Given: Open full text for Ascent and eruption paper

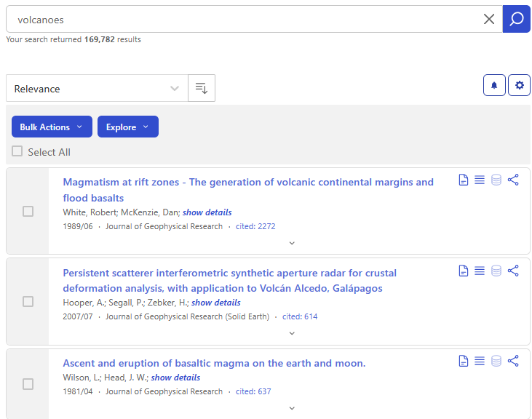Looking at the screenshot, I should (x=463, y=361).
